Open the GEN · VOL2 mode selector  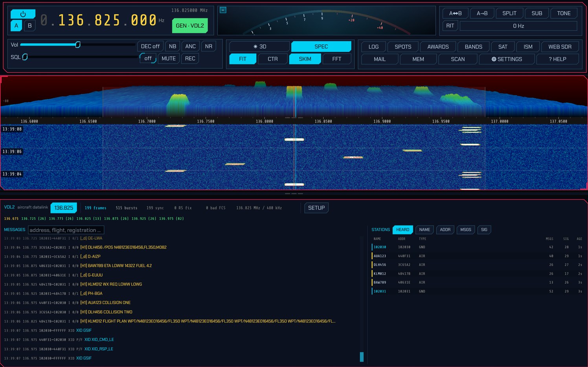(190, 26)
